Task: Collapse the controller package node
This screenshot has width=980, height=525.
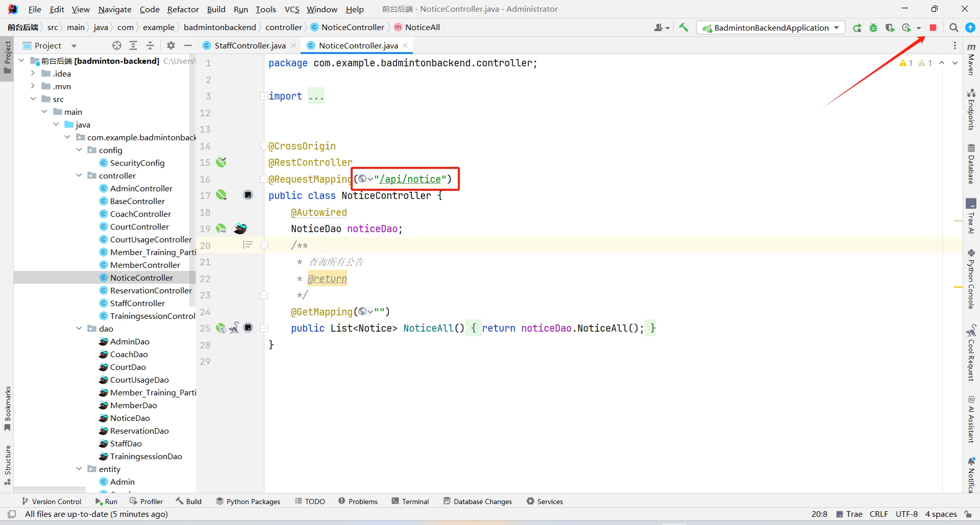Action: (x=79, y=176)
